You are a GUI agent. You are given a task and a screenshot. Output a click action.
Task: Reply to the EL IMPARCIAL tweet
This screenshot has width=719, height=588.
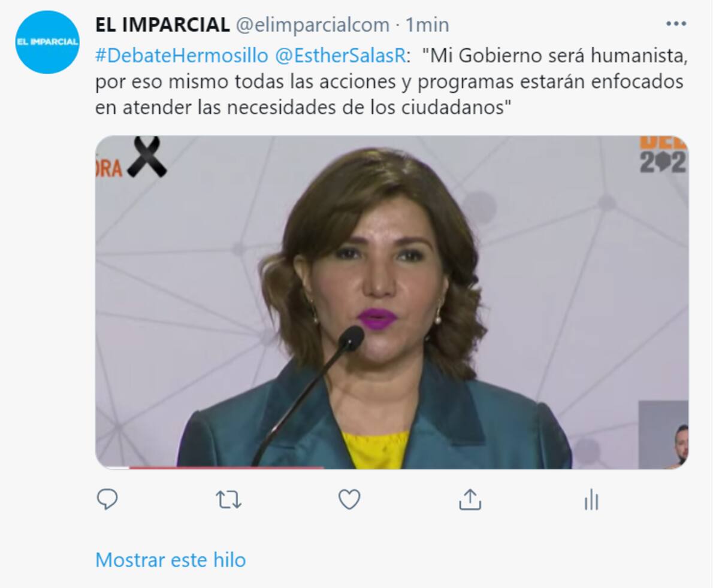[107, 499]
